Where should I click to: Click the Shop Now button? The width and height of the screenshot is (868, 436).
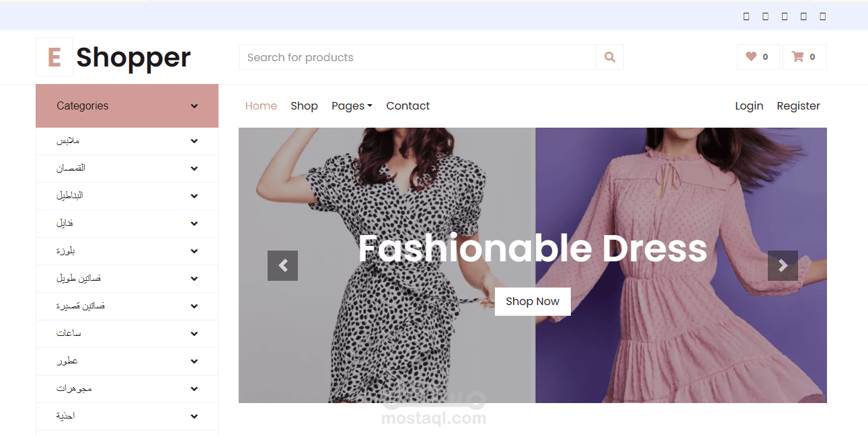tap(532, 301)
